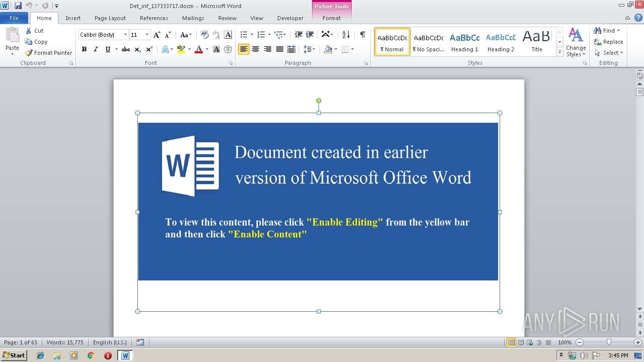Open the Select dropdown
The width and height of the screenshot is (644, 362).
coord(609,53)
